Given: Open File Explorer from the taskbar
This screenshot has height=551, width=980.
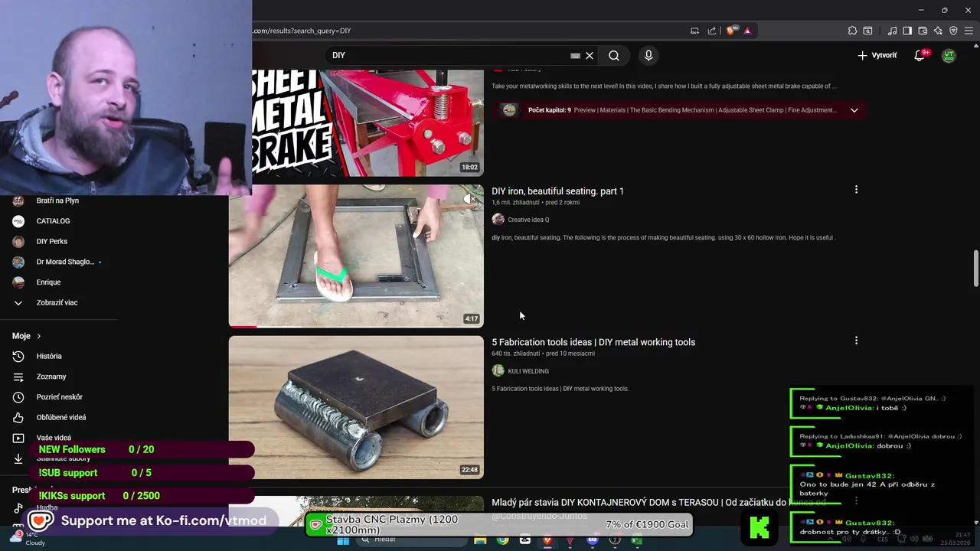Looking at the screenshot, I should click(480, 540).
